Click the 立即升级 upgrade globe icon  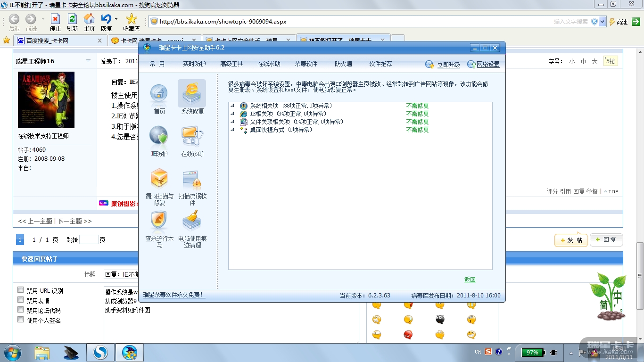pos(429,64)
